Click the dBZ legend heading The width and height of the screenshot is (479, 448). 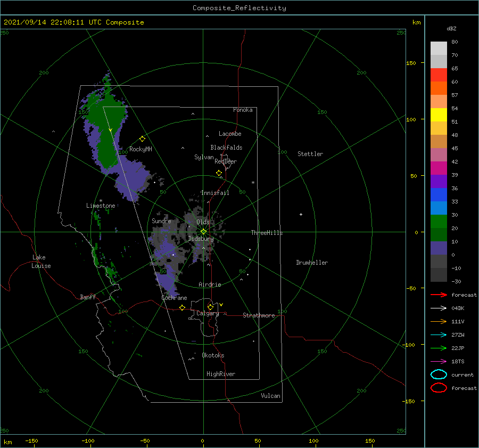pyautogui.click(x=451, y=28)
